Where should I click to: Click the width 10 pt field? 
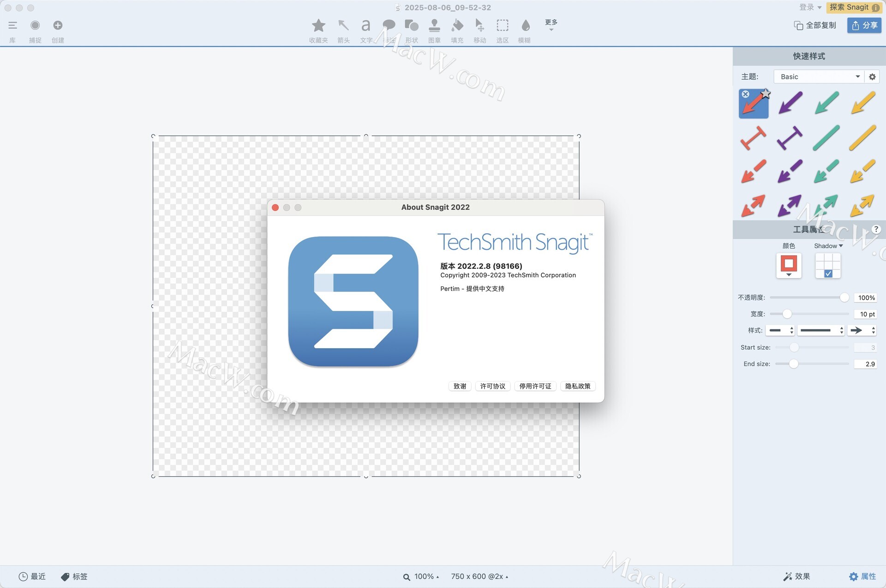(x=865, y=314)
